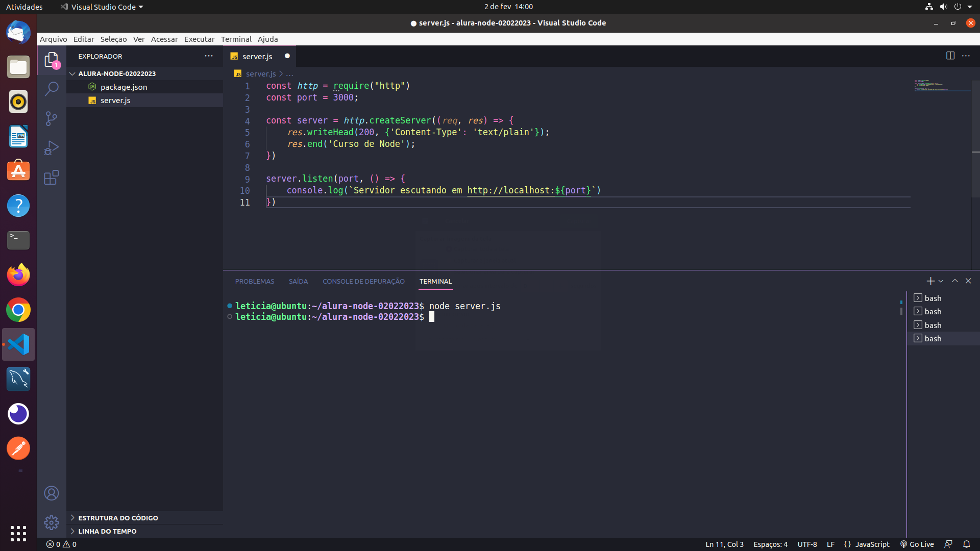Switch to the Problemas panel tab
The image size is (980, 551).
(x=255, y=282)
